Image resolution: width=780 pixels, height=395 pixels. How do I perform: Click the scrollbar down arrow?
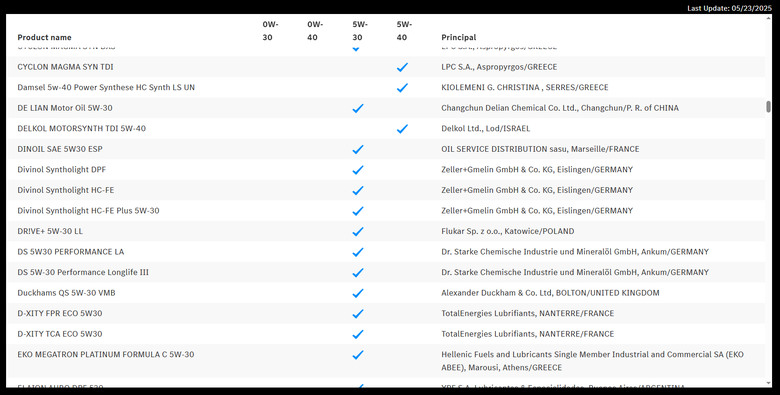pos(768,384)
